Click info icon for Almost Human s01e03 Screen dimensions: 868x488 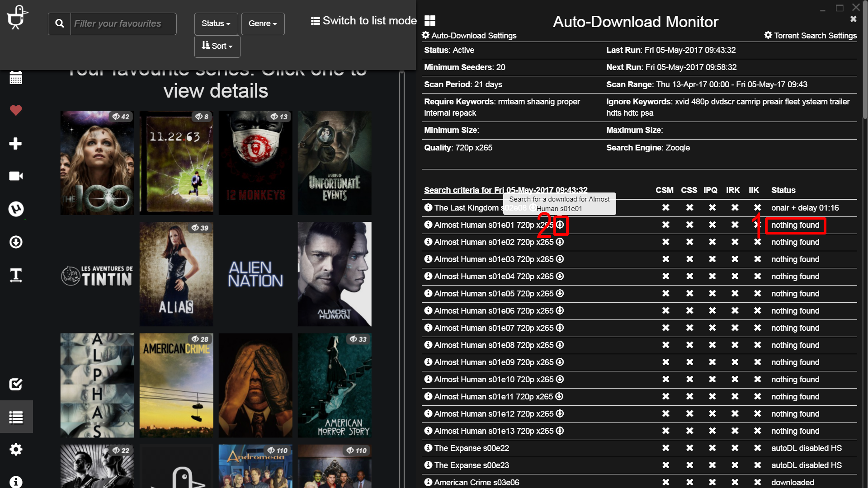428,259
